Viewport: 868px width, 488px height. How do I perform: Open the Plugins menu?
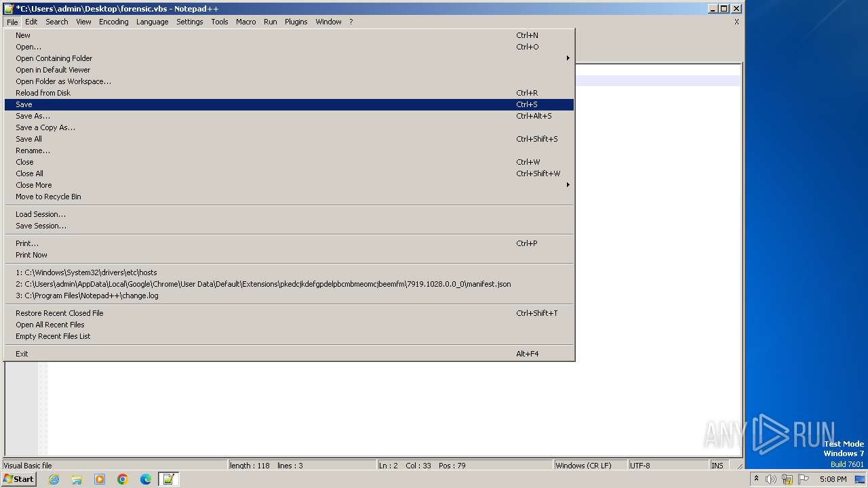[296, 22]
